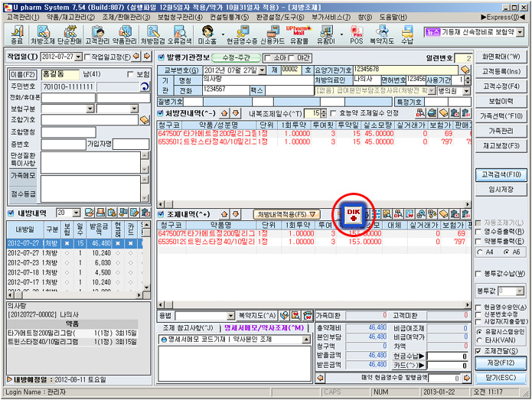The image size is (532, 400).
Task: Go to previous work date arrow
Action: [136, 57]
